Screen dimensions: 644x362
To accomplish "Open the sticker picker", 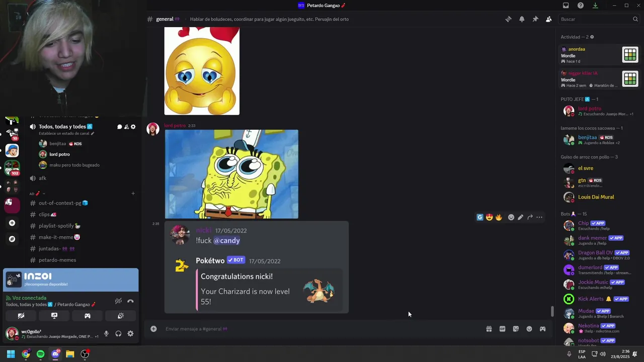I will tap(516, 329).
